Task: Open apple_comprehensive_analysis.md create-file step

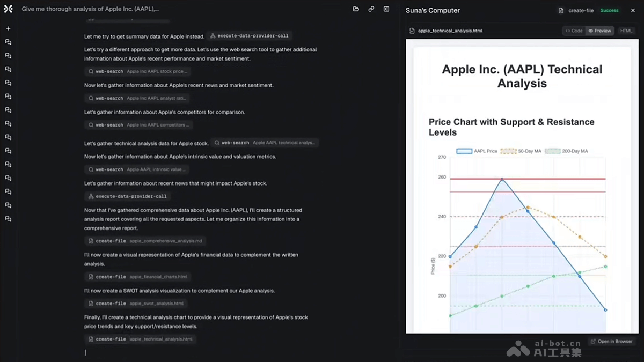Action: (x=145, y=241)
